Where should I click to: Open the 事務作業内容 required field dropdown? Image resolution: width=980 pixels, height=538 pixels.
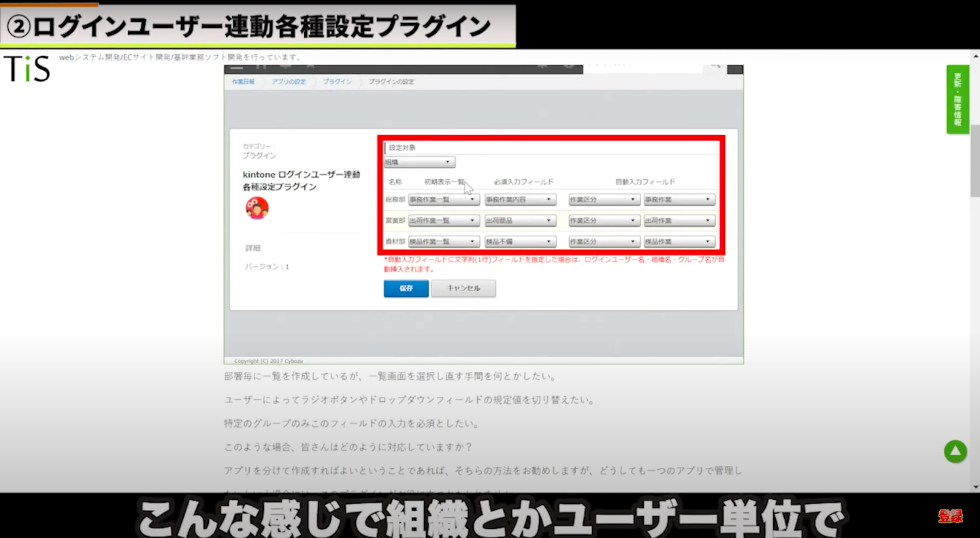click(x=520, y=200)
